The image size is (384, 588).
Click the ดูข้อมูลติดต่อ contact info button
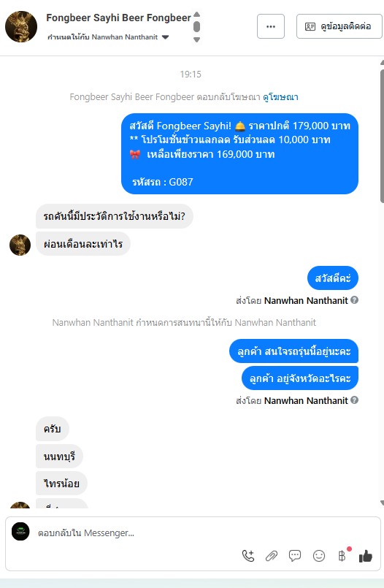coord(339,26)
